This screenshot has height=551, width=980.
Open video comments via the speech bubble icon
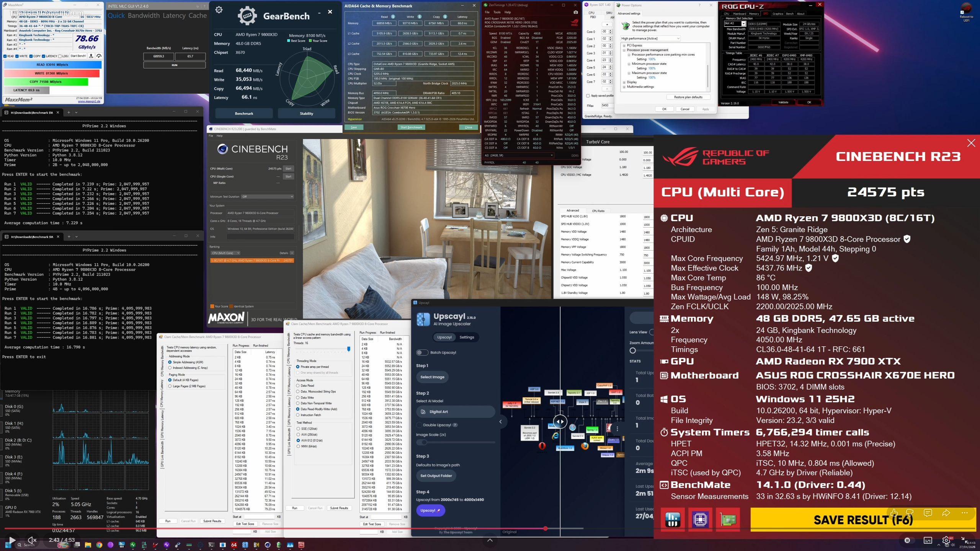928,513
